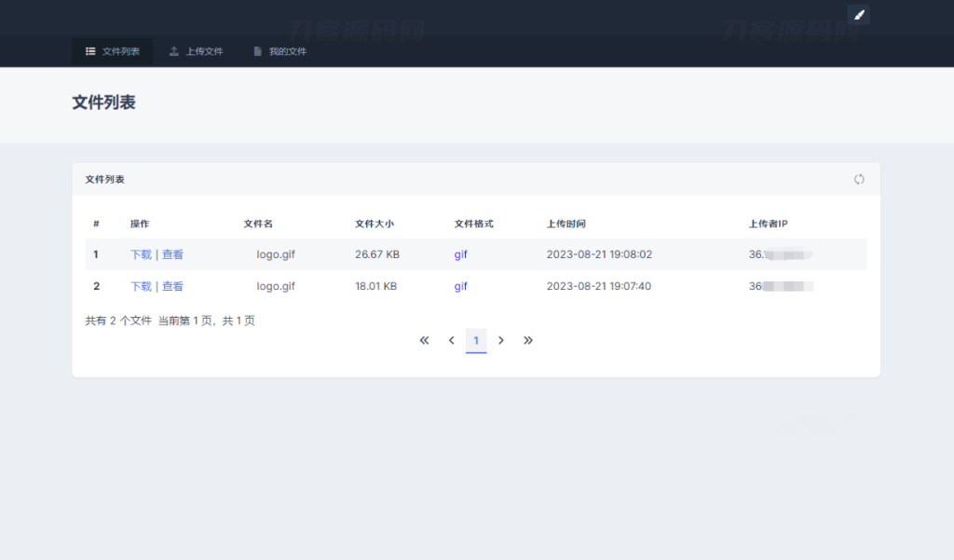Click the gif format link in row 1
954x560 pixels.
tap(460, 254)
